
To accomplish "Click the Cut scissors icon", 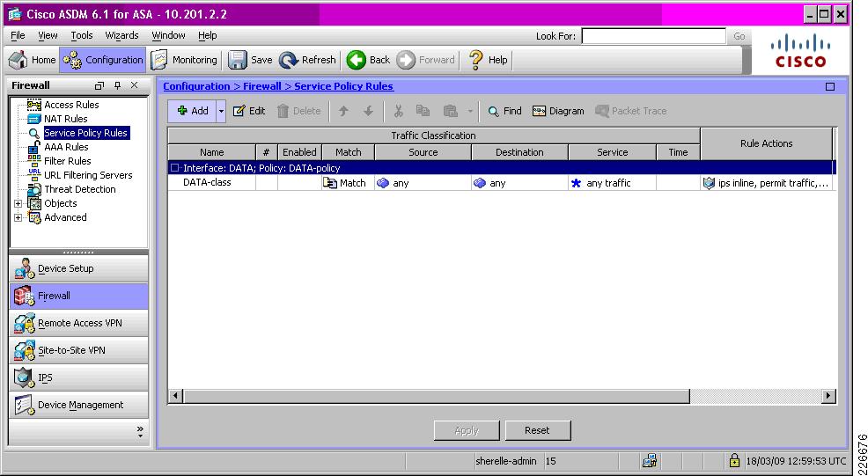I will pos(398,111).
